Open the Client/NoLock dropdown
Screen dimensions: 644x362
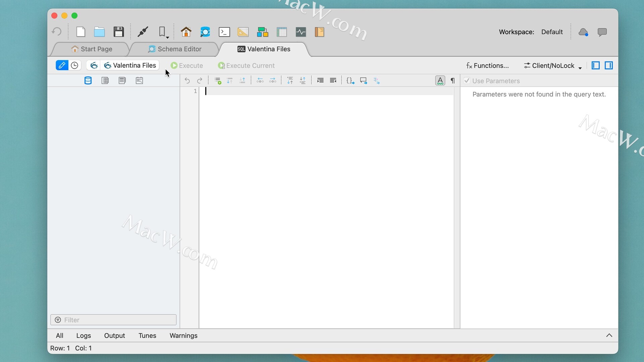552,66
